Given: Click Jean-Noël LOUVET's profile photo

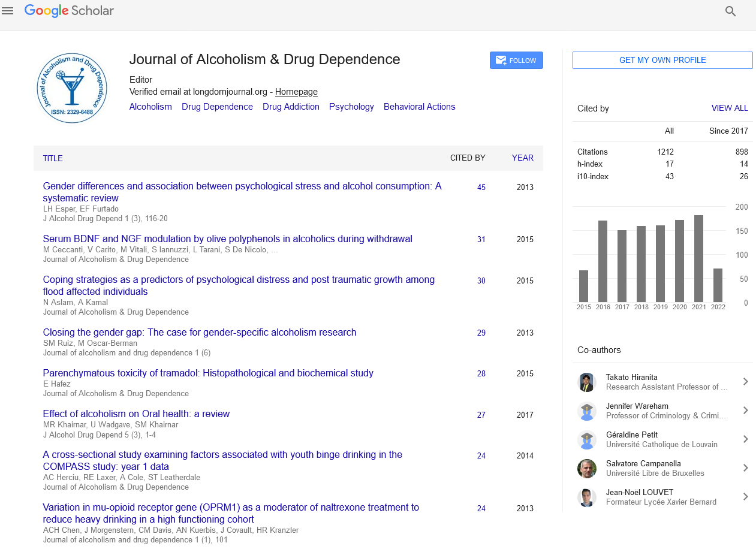Looking at the screenshot, I should tap(586, 497).
